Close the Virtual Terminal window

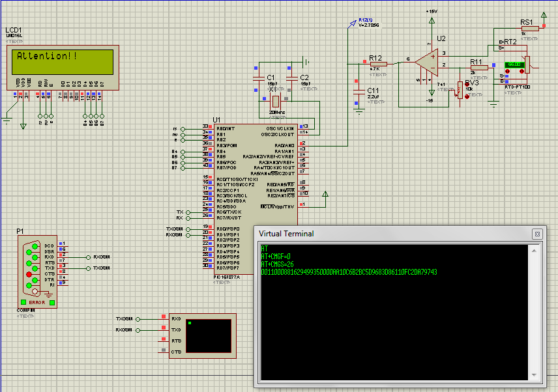537,234
